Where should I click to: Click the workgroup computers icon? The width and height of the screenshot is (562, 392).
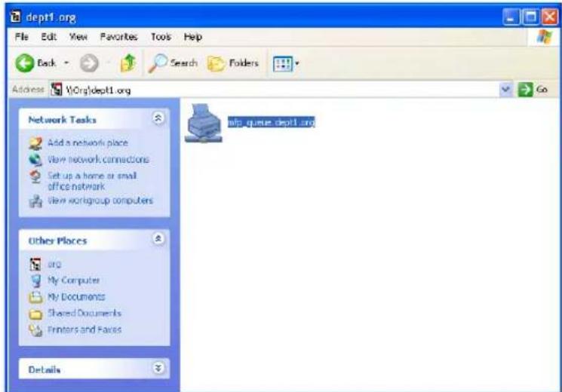pos(35,201)
